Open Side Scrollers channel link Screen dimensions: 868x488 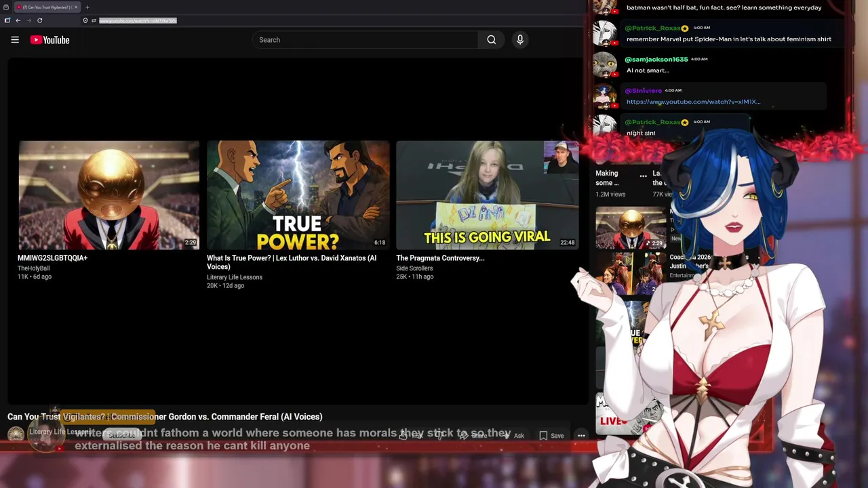tap(414, 268)
